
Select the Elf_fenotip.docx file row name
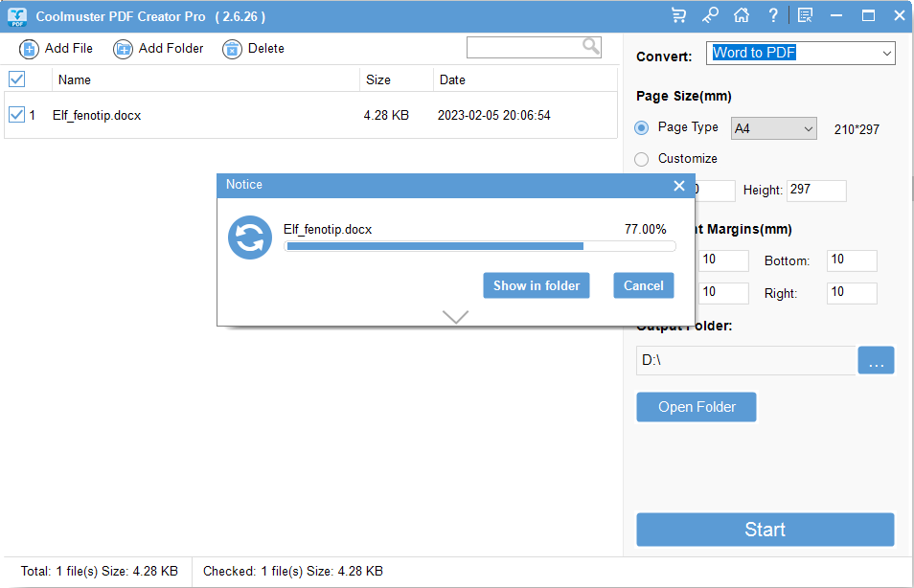pos(97,115)
